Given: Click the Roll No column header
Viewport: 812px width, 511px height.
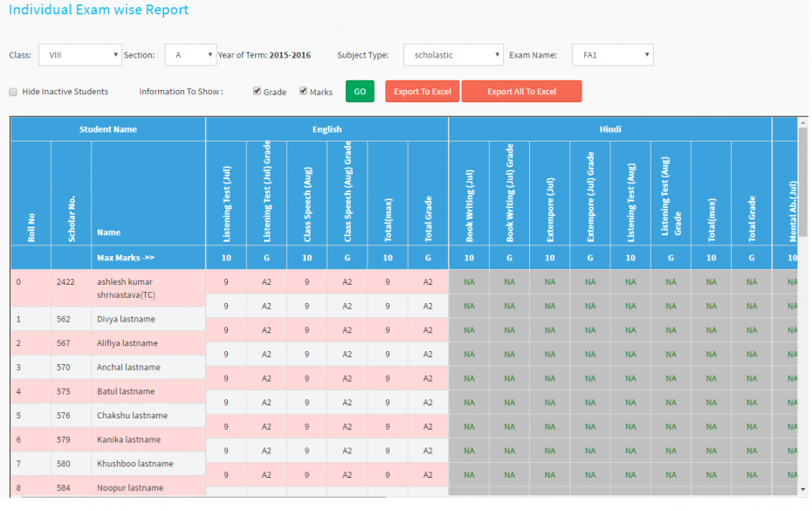Looking at the screenshot, I should pyautogui.click(x=31, y=220).
